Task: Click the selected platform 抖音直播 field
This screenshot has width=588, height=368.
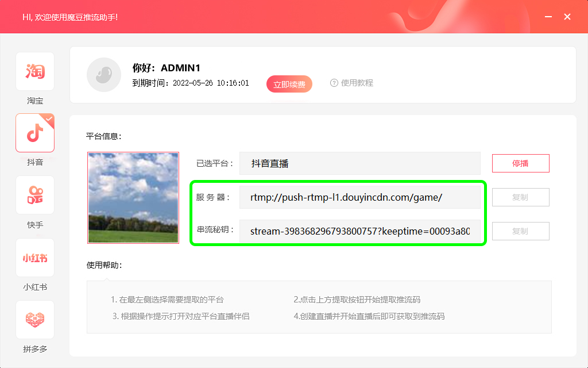Action: click(x=359, y=163)
